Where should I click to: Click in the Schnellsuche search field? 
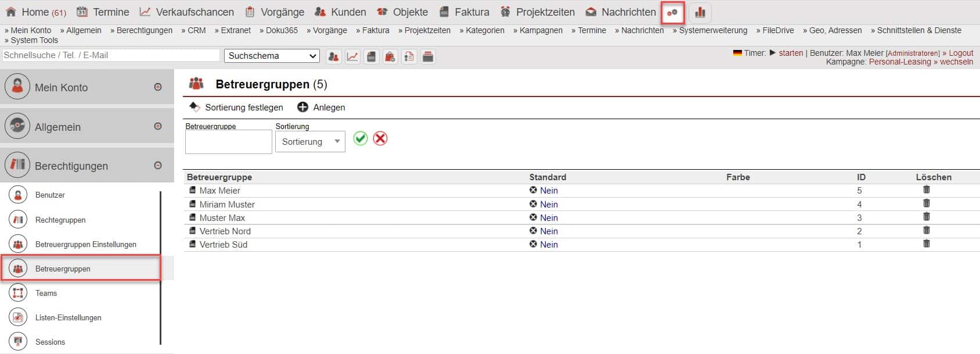coord(110,55)
